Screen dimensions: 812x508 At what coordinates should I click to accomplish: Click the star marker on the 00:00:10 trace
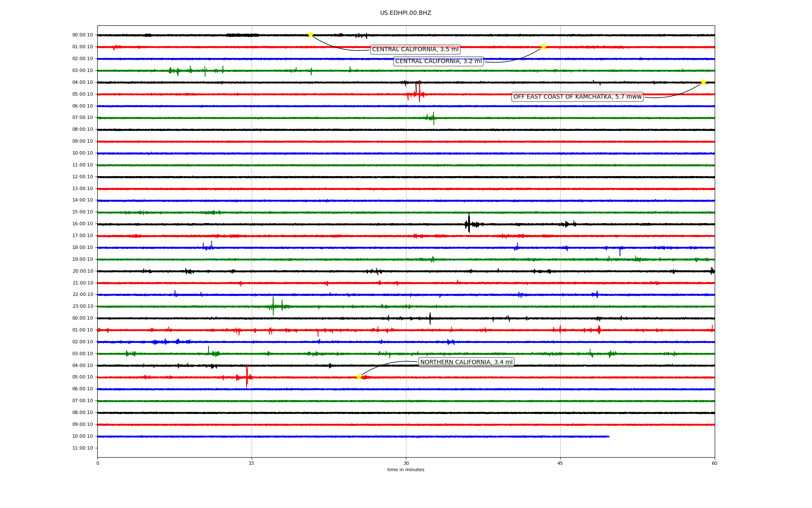coord(310,35)
